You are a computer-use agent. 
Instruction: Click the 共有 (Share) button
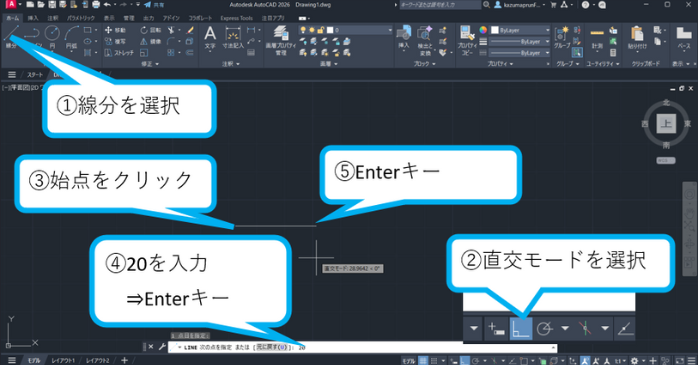pos(154,5)
